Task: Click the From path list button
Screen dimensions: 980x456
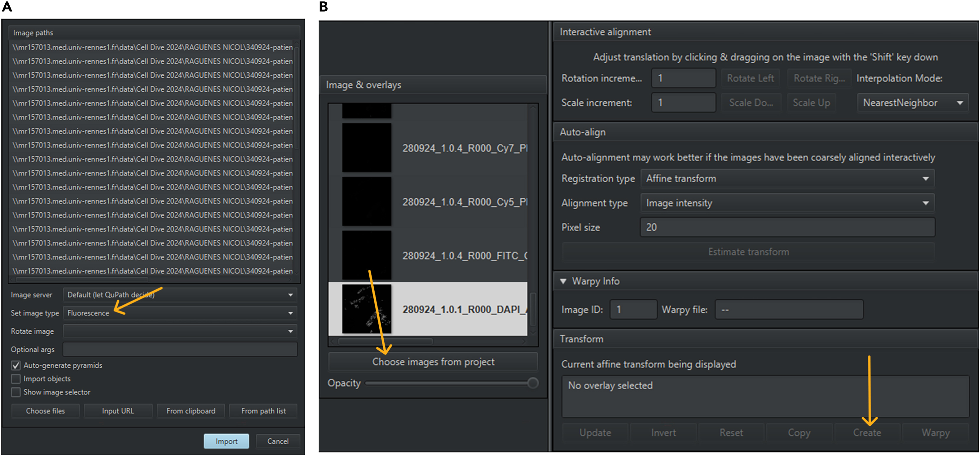Action: 263,411
